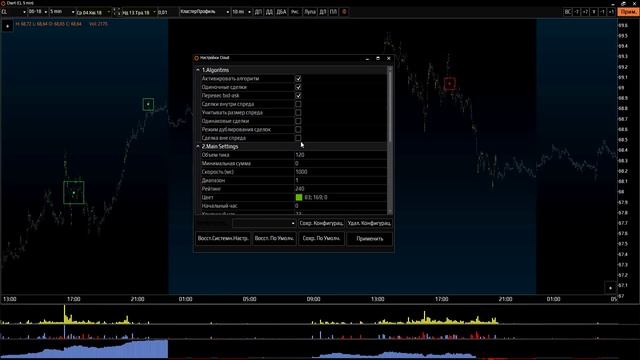The height and width of the screenshot is (360, 640).
Task: Click the orange 'Прим.' button
Action: [628, 12]
